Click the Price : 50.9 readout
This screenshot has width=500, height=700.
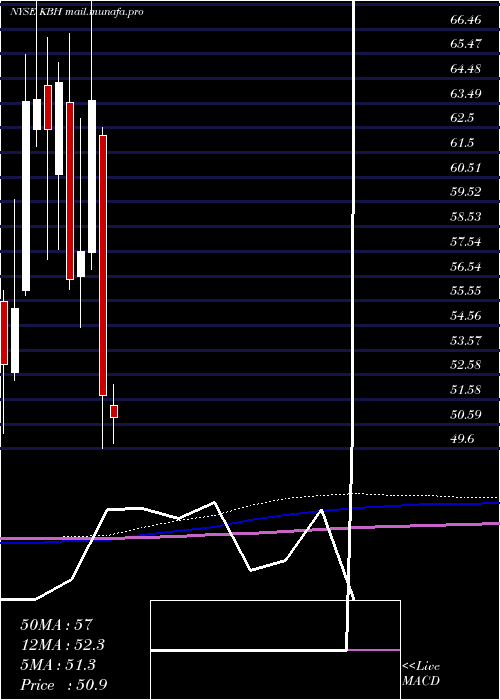tap(64, 685)
